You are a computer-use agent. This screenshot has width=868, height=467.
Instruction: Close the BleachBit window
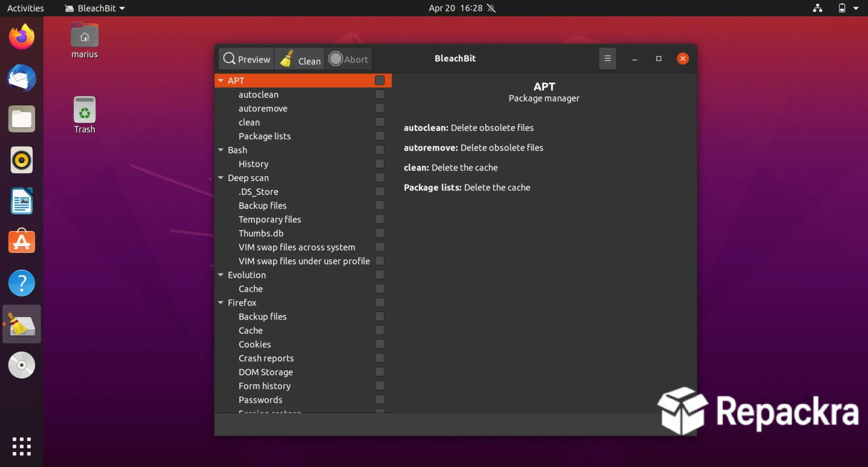click(x=683, y=59)
